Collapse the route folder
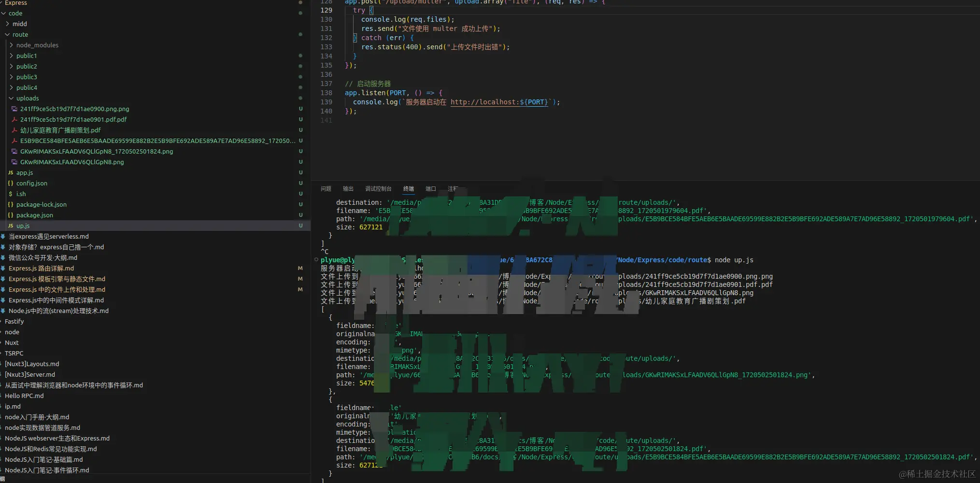This screenshot has height=483, width=980. 7,35
